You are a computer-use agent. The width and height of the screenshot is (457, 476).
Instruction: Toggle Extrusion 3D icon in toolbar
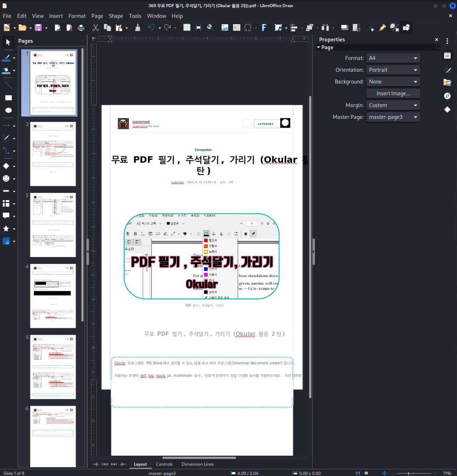tap(395, 27)
